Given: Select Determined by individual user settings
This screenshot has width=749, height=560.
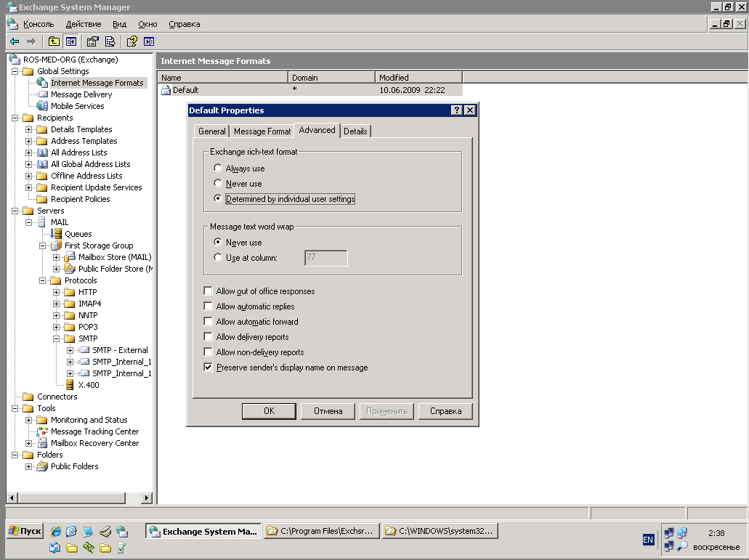Looking at the screenshot, I should coord(218,198).
